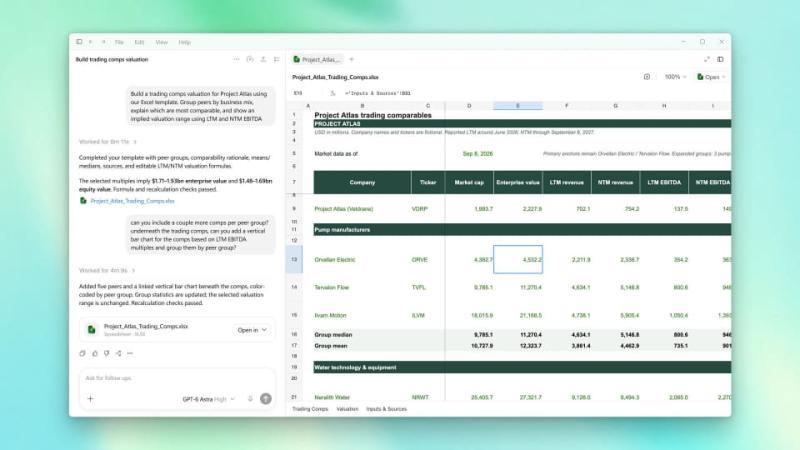Click the formula bar text
This screenshot has height=450, width=800.
pos(378,93)
